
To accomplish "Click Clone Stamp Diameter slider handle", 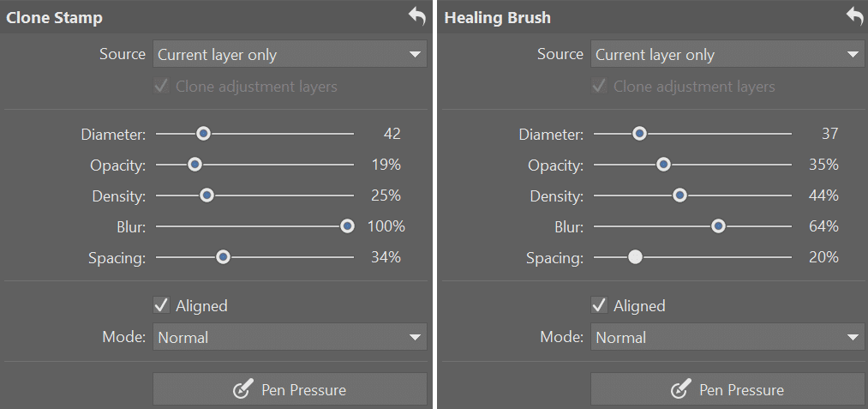I will (203, 134).
